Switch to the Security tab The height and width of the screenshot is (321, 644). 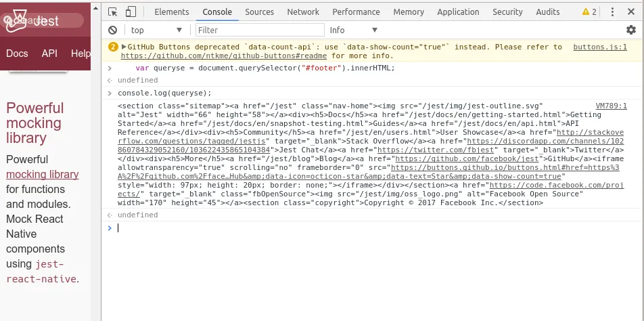507,12
